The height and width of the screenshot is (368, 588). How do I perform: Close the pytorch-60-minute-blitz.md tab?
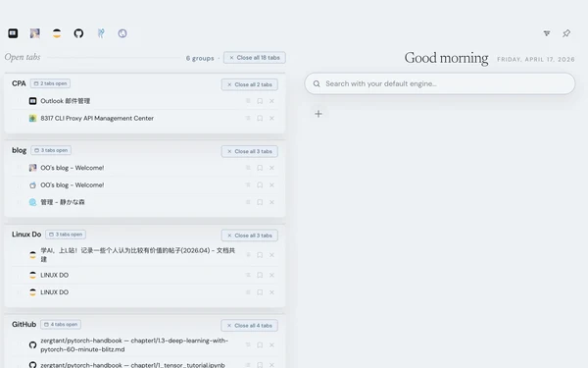271,345
